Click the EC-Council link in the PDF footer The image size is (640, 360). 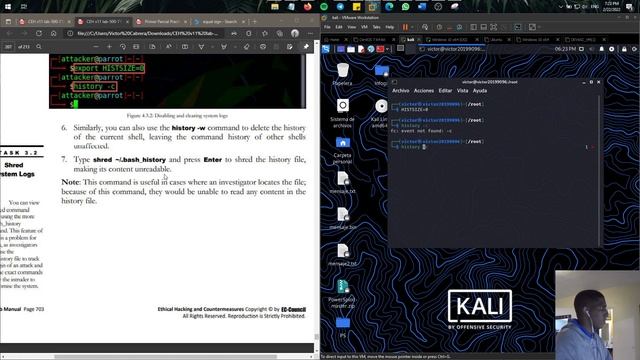293,309
